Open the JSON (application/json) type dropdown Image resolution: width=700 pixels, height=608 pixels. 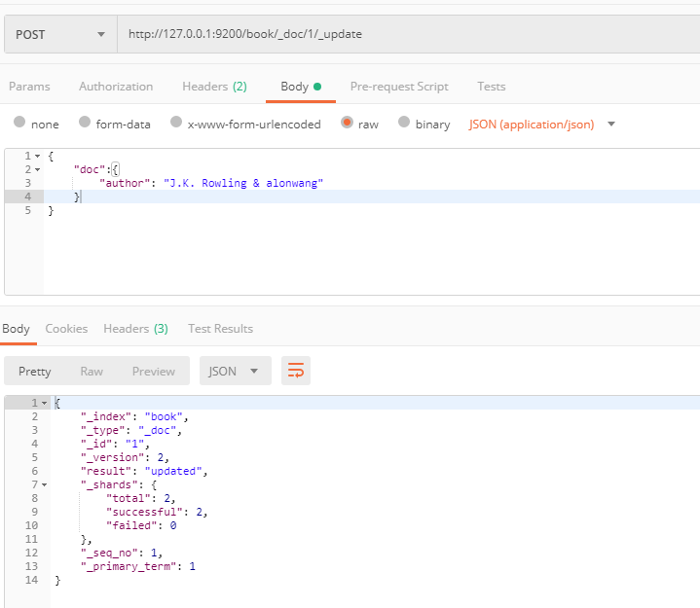pyautogui.click(x=542, y=124)
